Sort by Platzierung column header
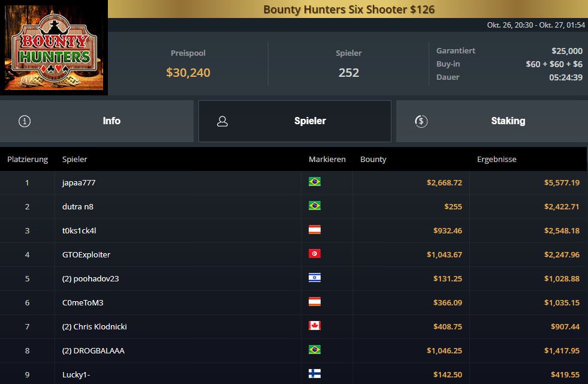 [x=28, y=160]
